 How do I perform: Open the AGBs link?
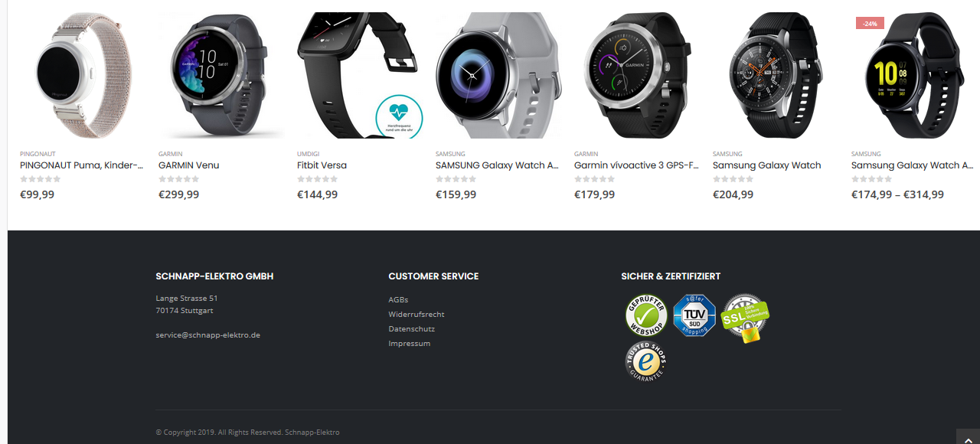[x=398, y=299]
